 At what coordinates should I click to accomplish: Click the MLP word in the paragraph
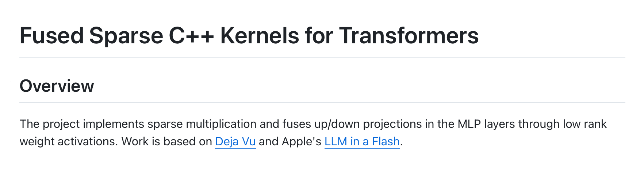coord(469,124)
